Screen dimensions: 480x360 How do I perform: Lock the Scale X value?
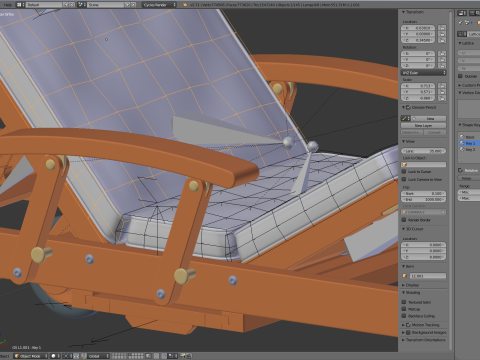click(x=442, y=86)
